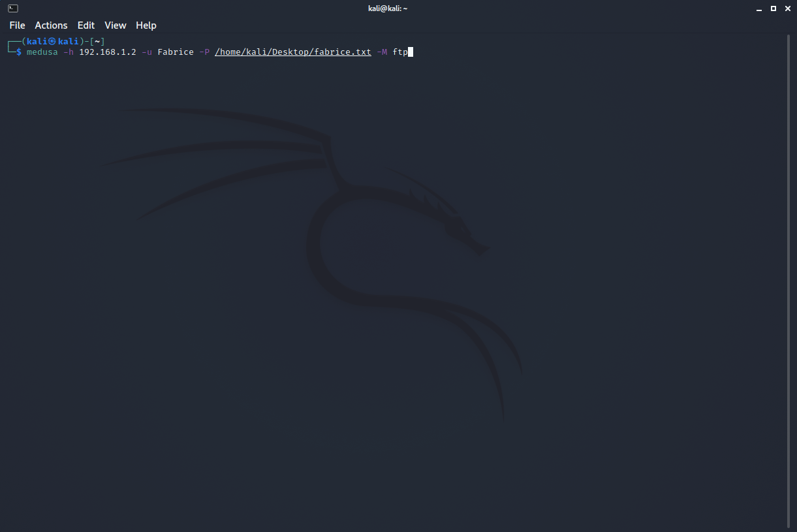Click the kali㉿kali prompt label

pyautogui.click(x=52, y=42)
